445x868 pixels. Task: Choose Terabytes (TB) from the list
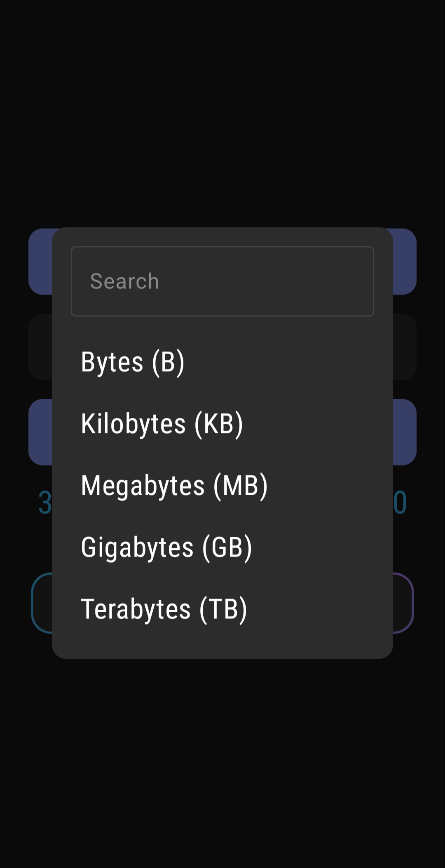pos(164,609)
